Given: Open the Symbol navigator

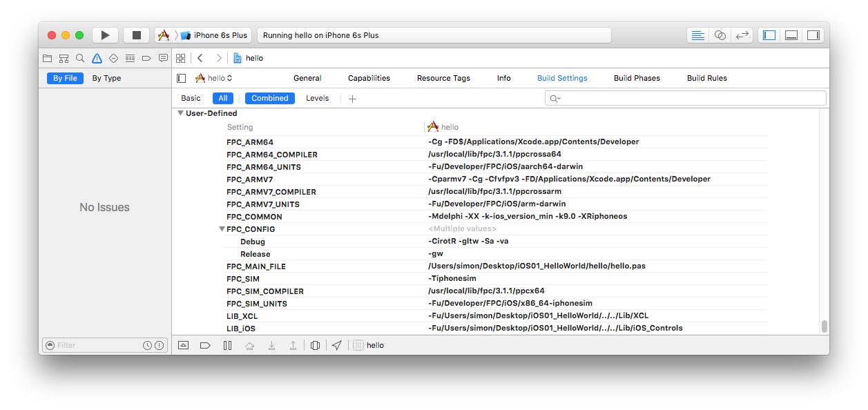Looking at the screenshot, I should pos(64,58).
